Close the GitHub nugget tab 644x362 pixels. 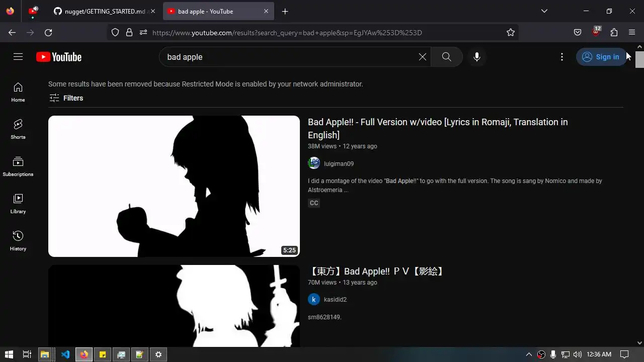[153, 11]
